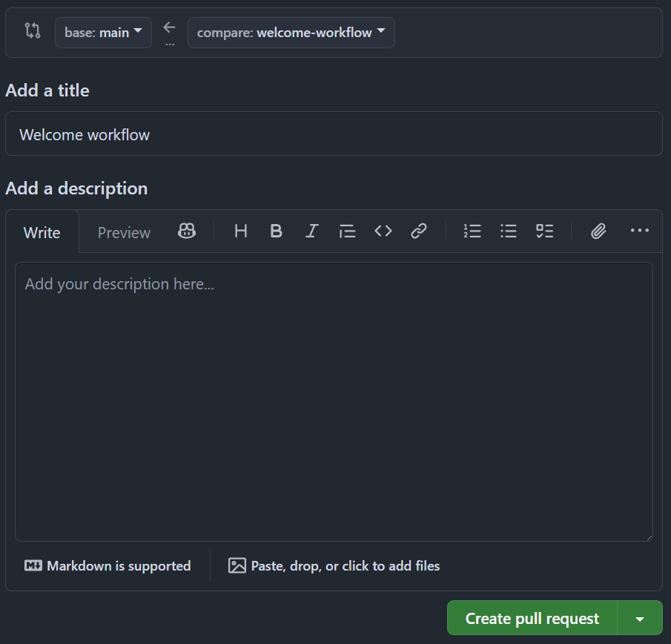Add a link to description
Screen dimensions: 671x644
[419, 231]
